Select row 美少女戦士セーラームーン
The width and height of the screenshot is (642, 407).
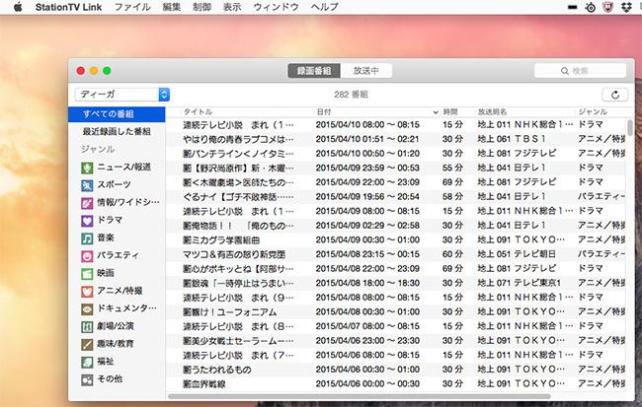(396, 341)
